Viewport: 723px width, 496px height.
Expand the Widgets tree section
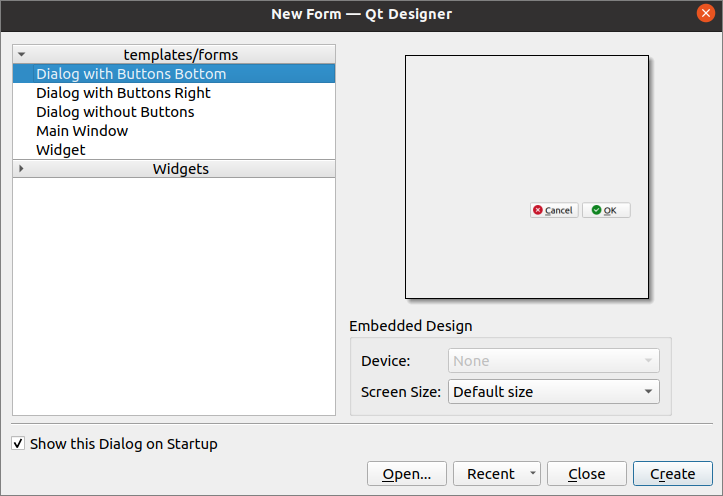point(21,169)
